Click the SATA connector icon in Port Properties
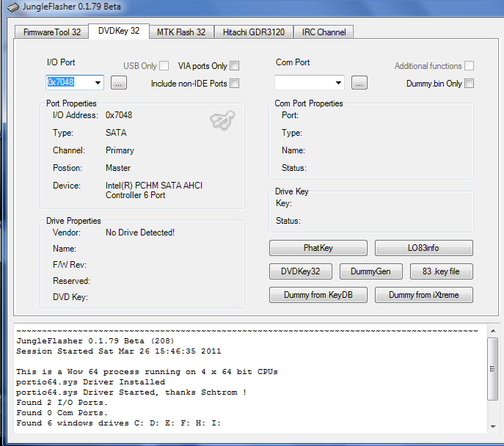The image size is (504, 446). (x=222, y=122)
